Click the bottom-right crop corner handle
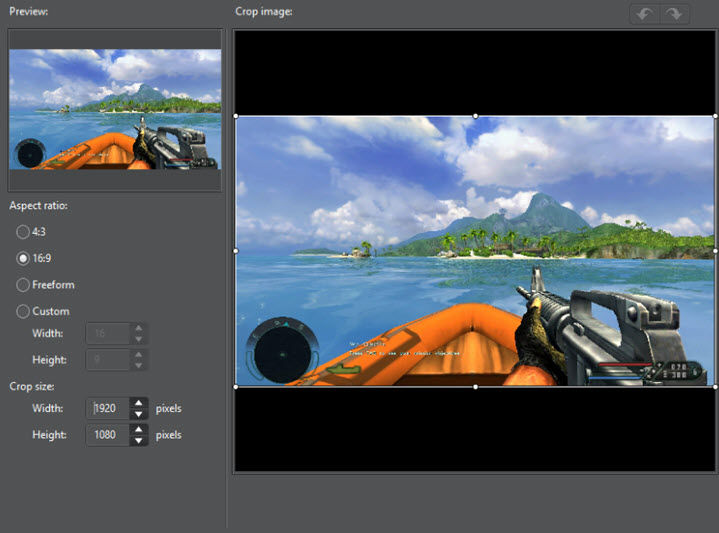Image resolution: width=719 pixels, height=533 pixels. click(x=714, y=386)
